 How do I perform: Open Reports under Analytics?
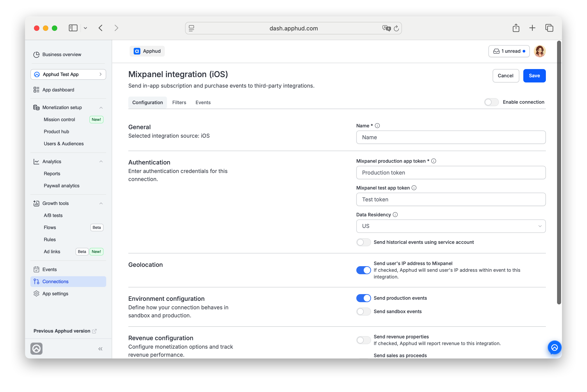pyautogui.click(x=52, y=173)
